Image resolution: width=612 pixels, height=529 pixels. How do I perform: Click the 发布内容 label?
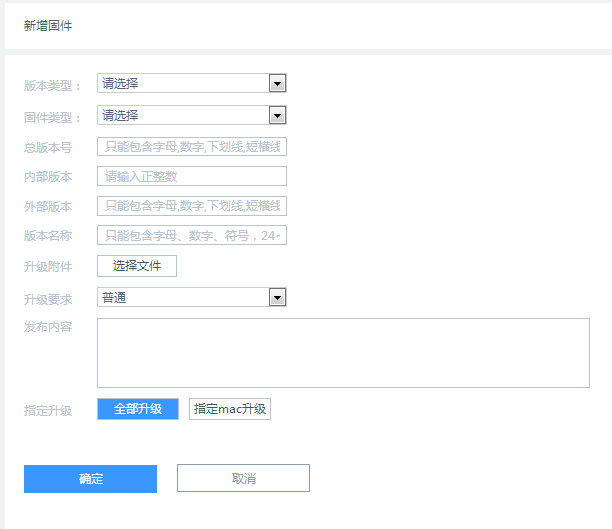48,327
